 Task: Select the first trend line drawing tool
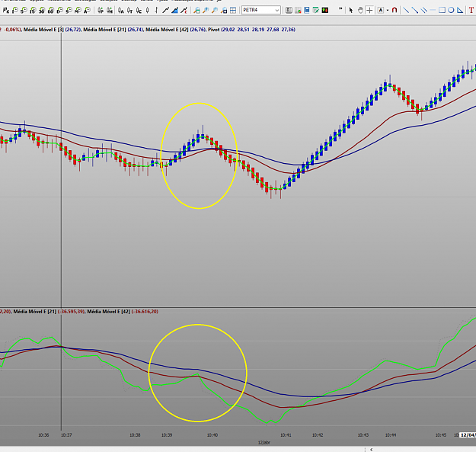(x=406, y=11)
